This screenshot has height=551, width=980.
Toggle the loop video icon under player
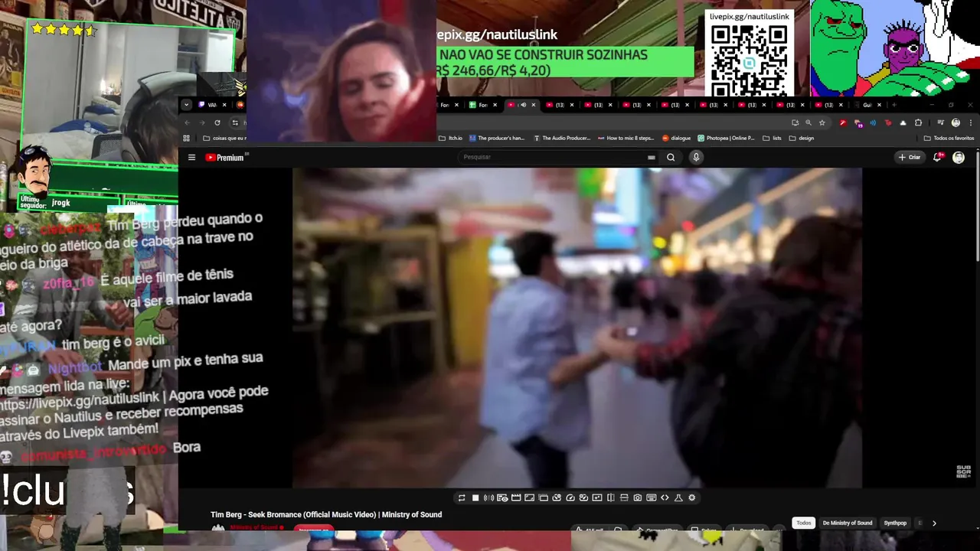462,497
